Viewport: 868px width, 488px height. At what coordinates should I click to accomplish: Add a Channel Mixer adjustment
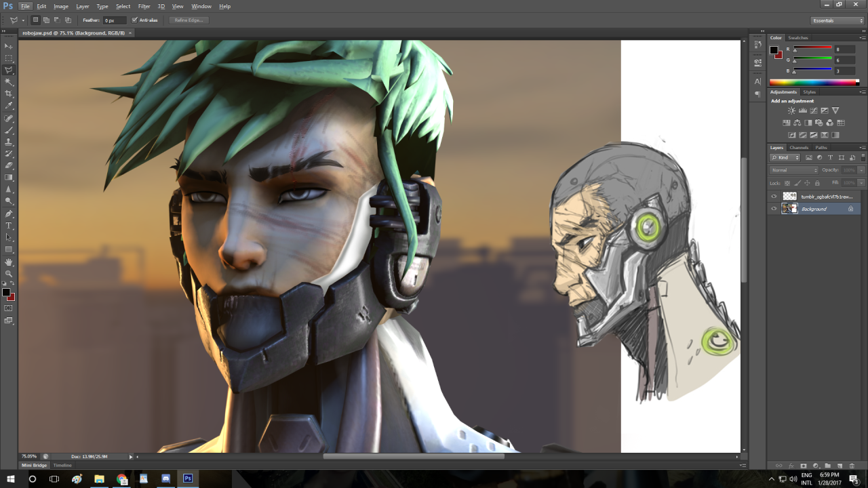click(x=830, y=123)
